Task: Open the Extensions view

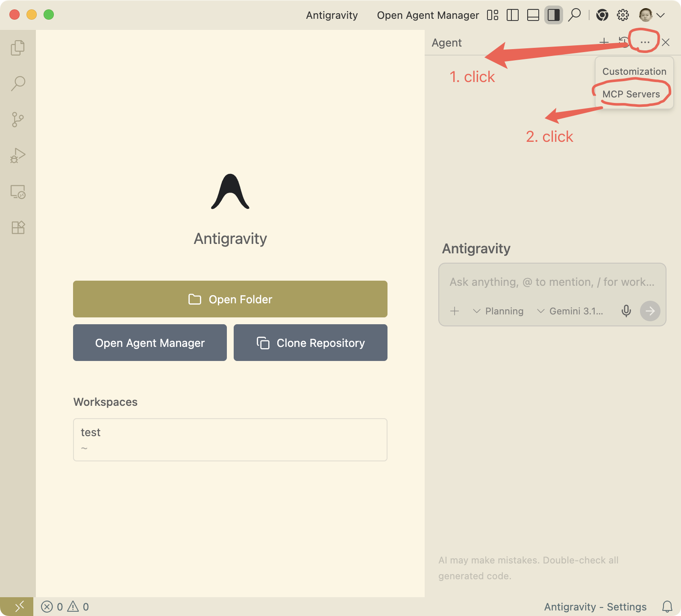Action: 18,227
